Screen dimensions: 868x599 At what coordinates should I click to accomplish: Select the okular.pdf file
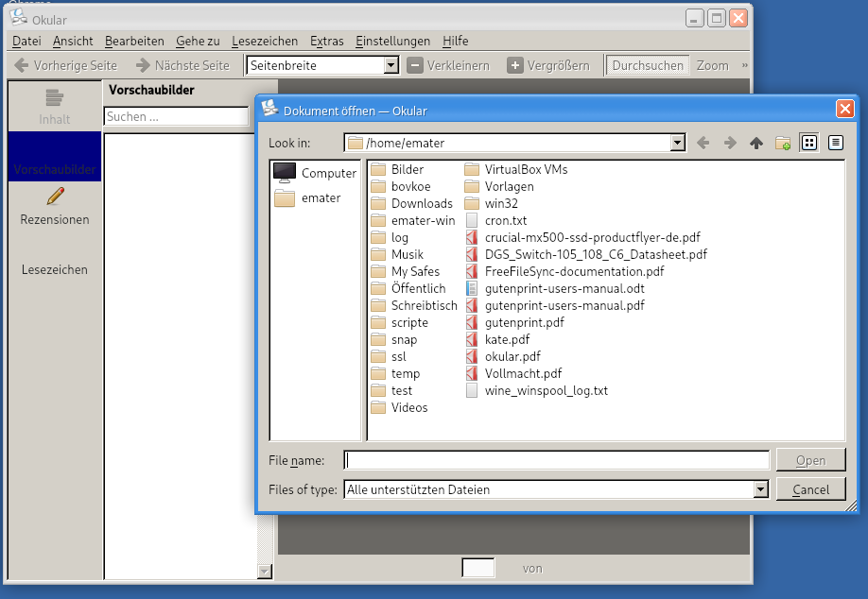tap(512, 356)
